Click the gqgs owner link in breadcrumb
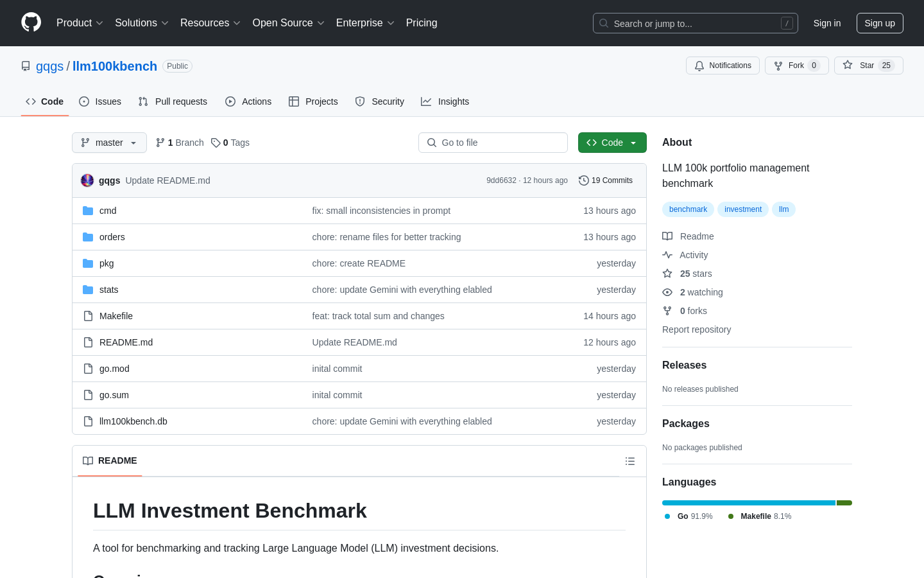This screenshot has height=578, width=924. coord(49,66)
